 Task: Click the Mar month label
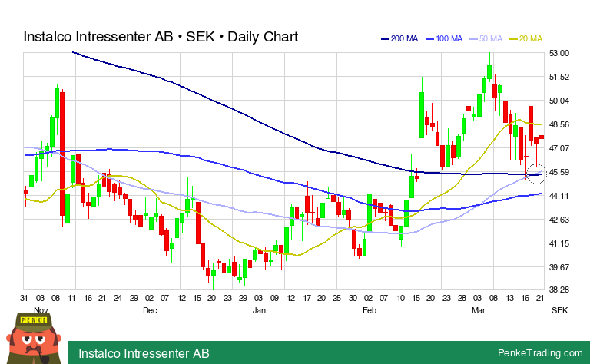479,310
